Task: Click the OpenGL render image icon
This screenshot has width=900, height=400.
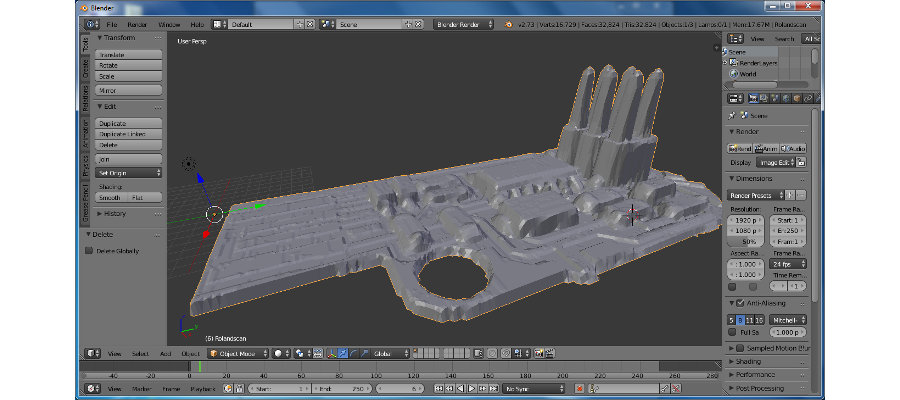Action: pos(539,353)
